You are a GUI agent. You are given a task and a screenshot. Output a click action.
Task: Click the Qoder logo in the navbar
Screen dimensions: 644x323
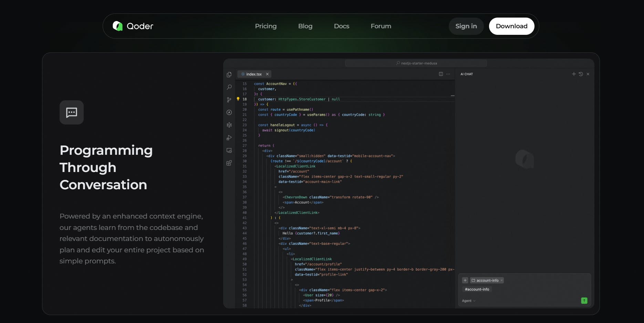tap(133, 26)
